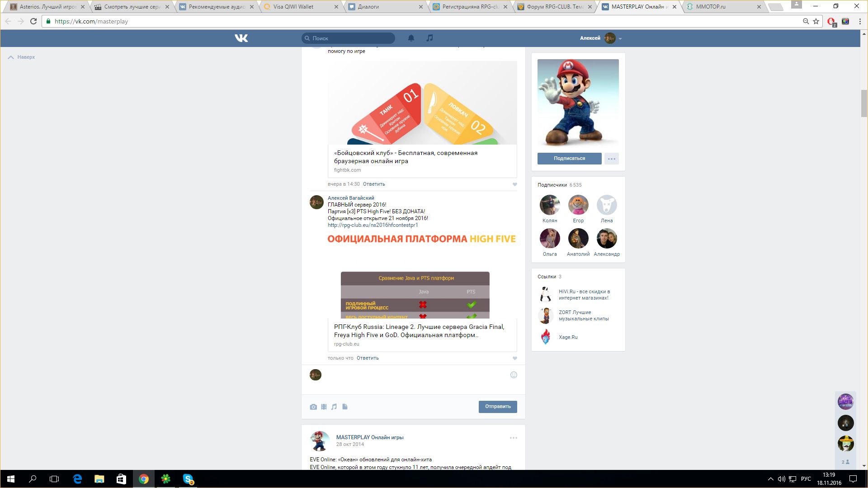The image size is (868, 488).
Task: Open MASTERPLAY Онлайн игры post author link
Action: [370, 437]
